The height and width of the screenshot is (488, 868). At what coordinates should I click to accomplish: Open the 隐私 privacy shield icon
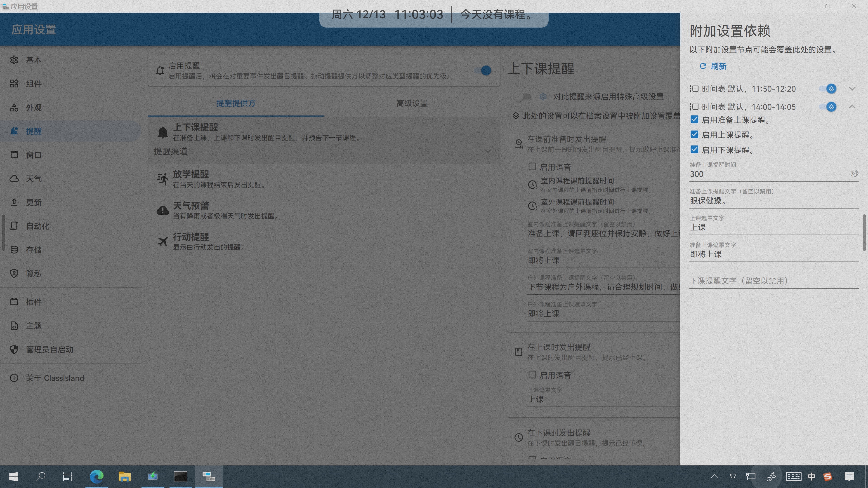pos(14,273)
